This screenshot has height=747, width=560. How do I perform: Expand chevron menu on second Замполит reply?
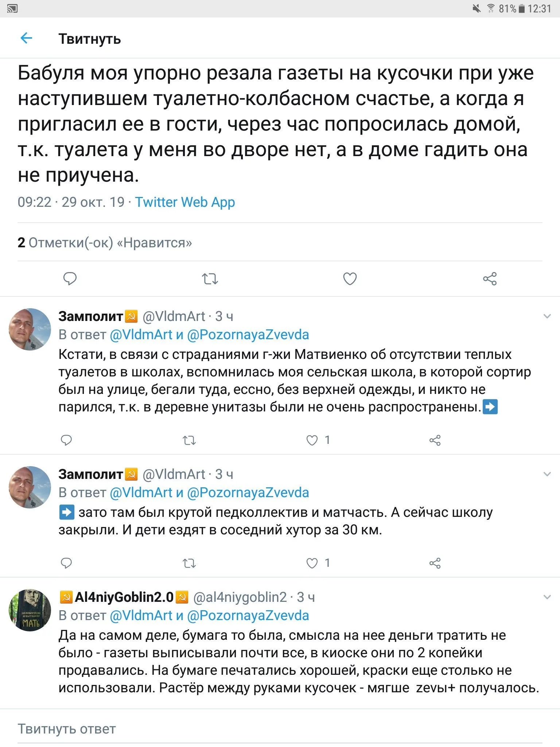tap(547, 474)
